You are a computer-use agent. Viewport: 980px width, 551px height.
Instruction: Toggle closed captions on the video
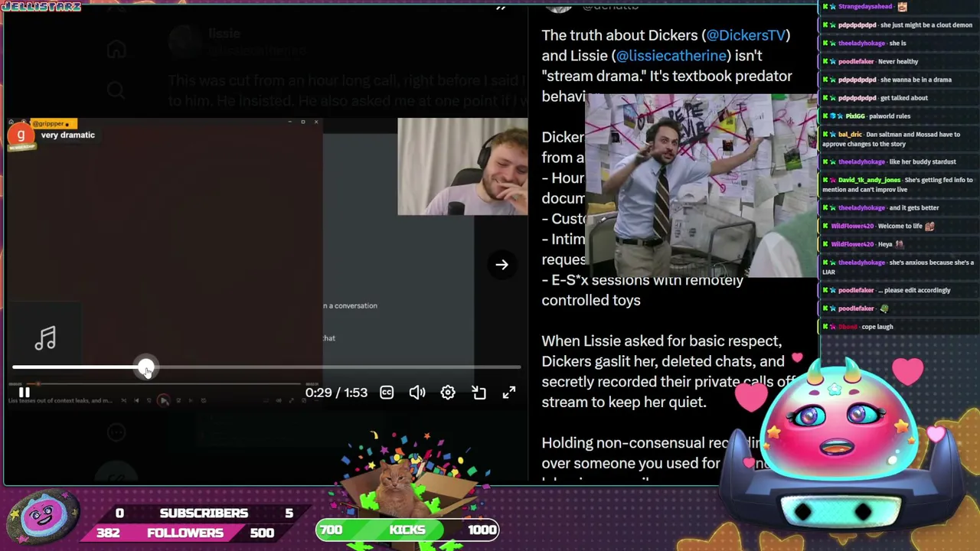pos(387,393)
